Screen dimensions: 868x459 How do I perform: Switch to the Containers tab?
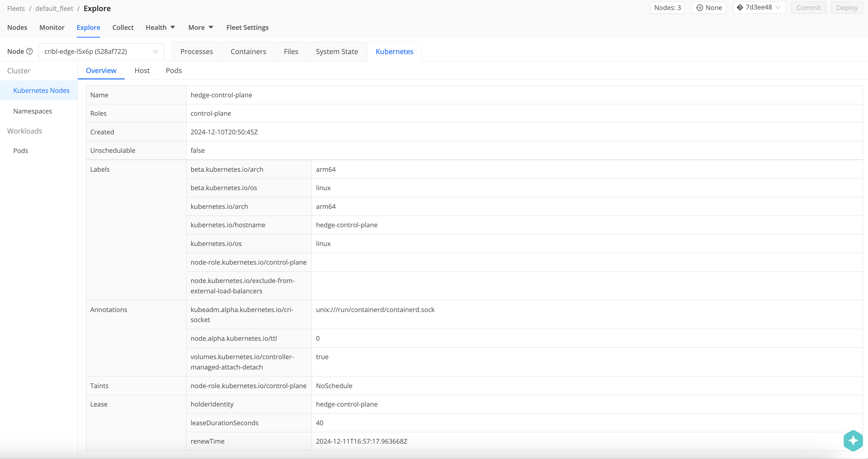click(x=248, y=51)
